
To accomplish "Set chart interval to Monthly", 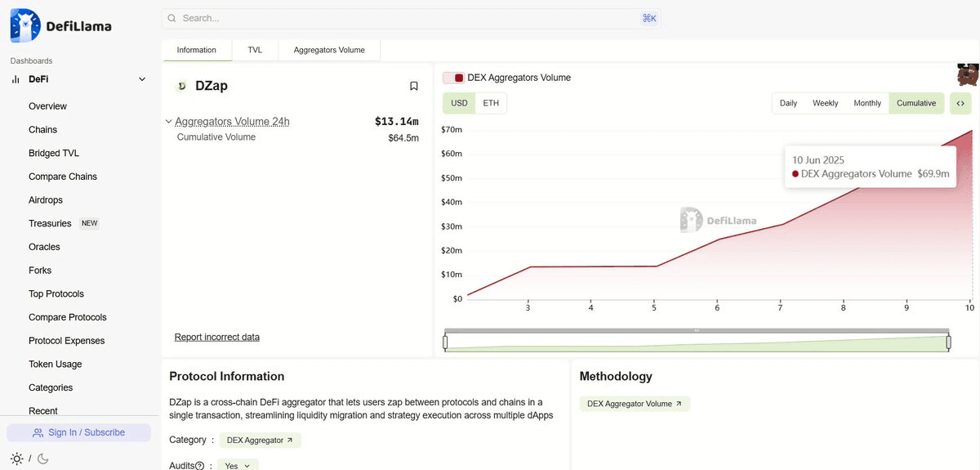I will 867,103.
